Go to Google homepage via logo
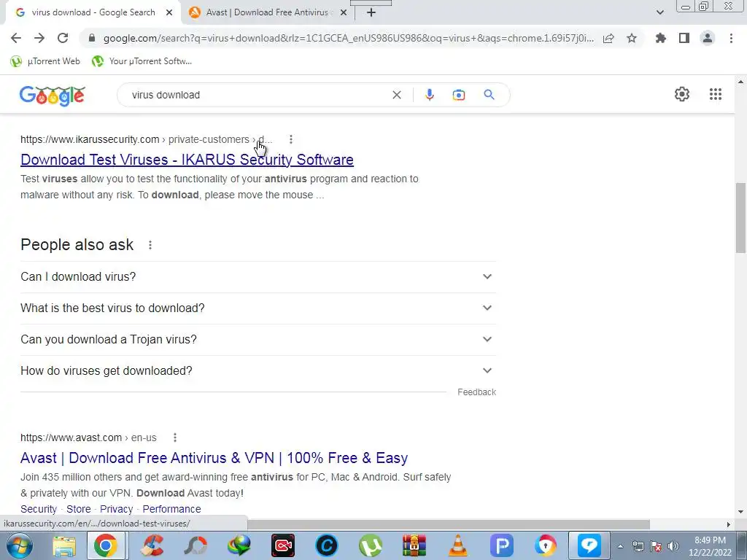 [53, 96]
